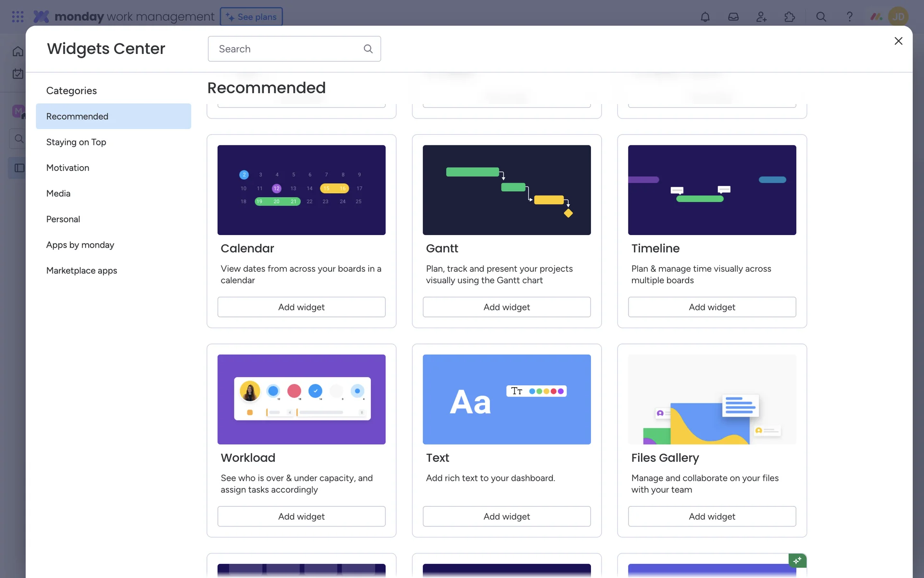This screenshot has height=578, width=924.
Task: Click the See plans button
Action: [251, 17]
